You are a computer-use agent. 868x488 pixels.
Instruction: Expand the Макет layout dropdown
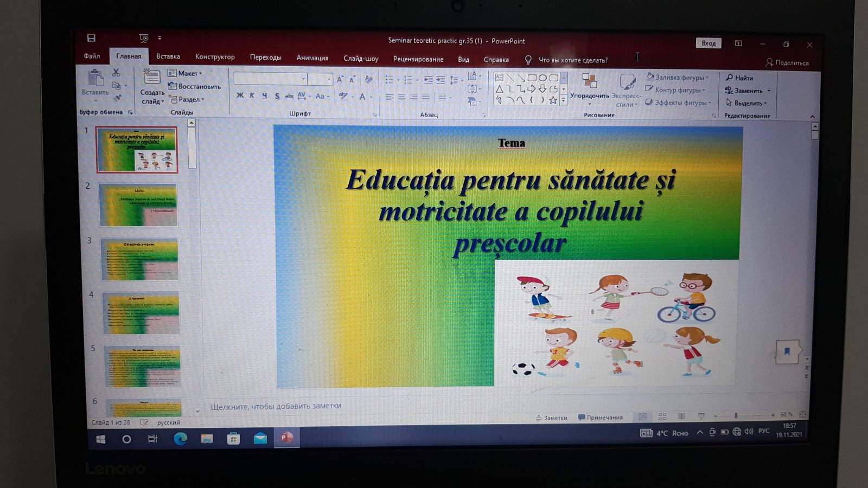tap(185, 73)
